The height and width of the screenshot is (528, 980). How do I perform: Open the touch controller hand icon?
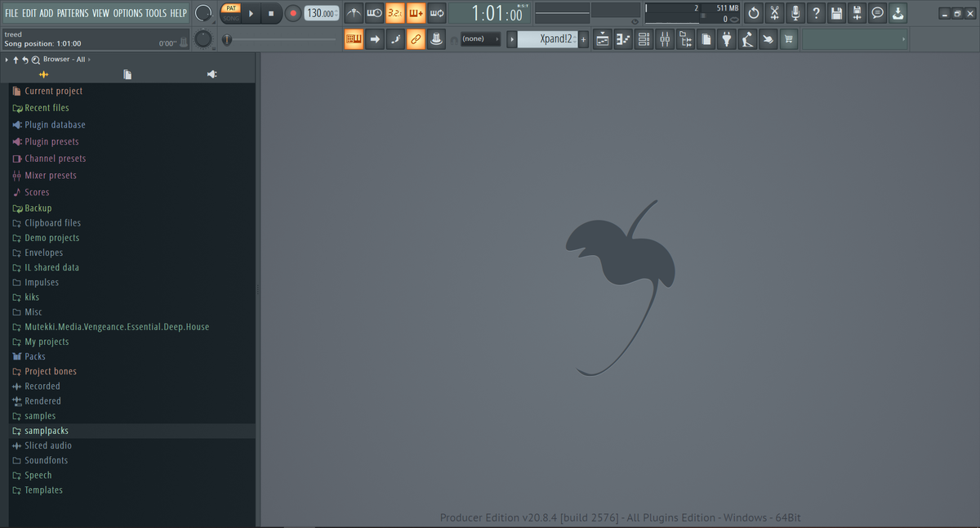coord(768,39)
